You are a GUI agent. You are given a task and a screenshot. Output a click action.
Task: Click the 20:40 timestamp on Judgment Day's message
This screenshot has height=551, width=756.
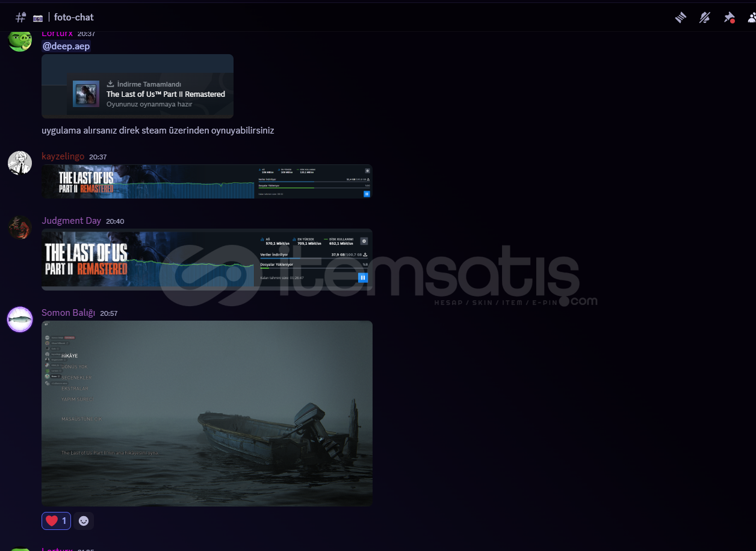(x=115, y=221)
